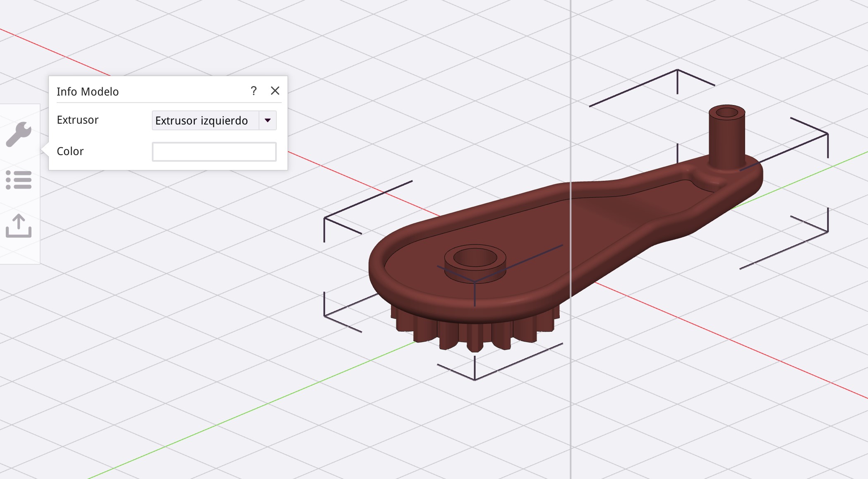Screen dimensions: 868x479
Task: Expand the Extrusor dropdown arrow
Action: tap(268, 120)
